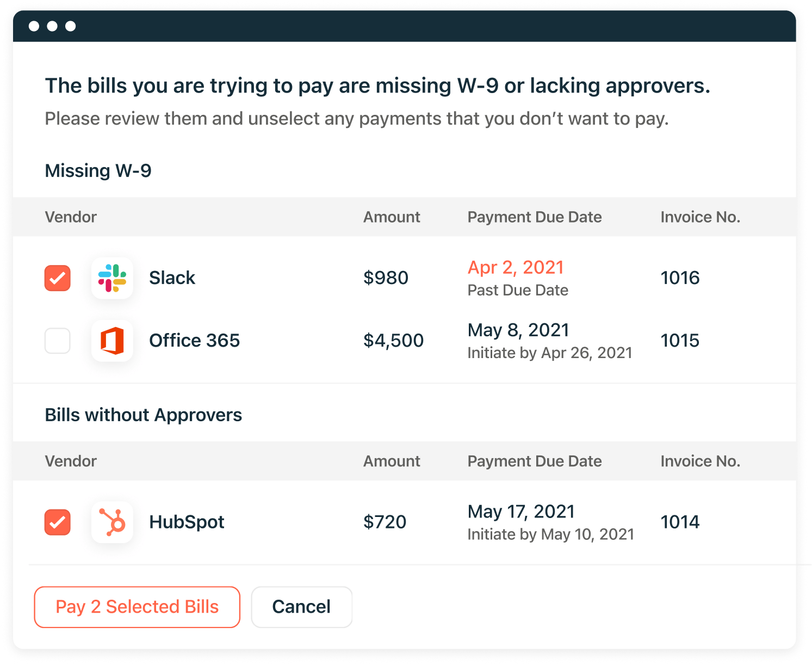Image resolution: width=812 pixels, height=665 pixels.
Task: Click the third window control dot
Action: (x=71, y=26)
